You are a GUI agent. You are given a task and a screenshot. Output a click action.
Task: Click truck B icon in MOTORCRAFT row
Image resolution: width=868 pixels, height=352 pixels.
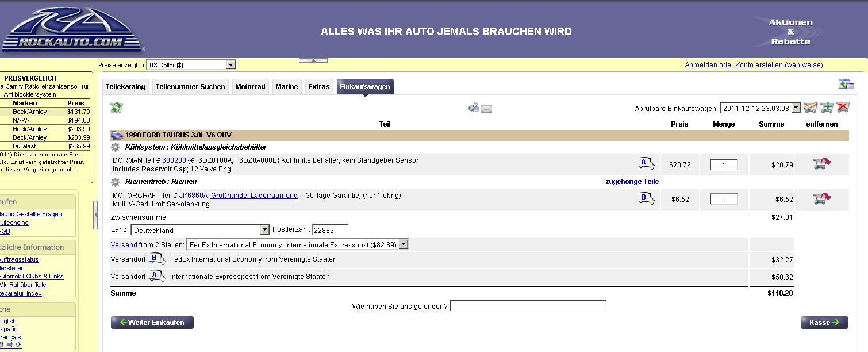(647, 199)
